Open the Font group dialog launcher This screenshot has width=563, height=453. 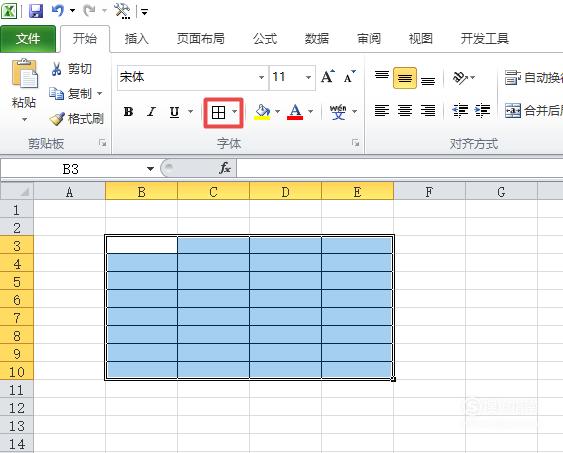[355, 143]
